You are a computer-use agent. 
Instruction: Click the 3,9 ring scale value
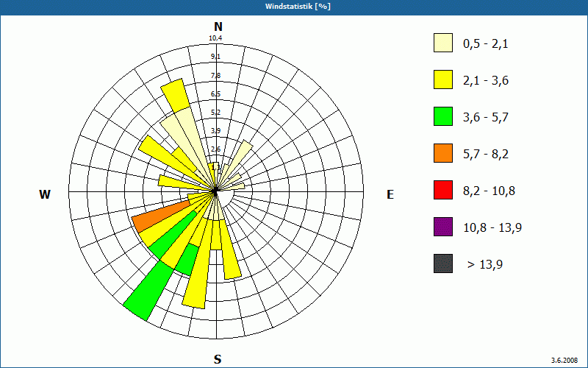tap(215, 131)
